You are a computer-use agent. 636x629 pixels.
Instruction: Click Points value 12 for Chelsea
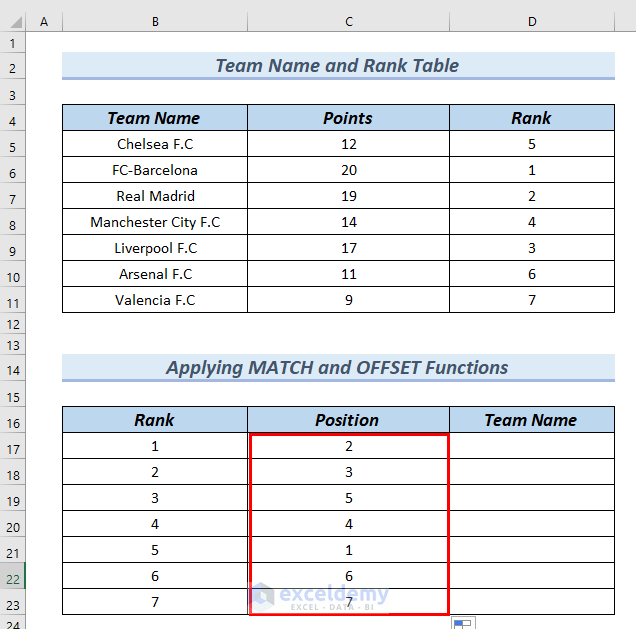pyautogui.click(x=348, y=144)
